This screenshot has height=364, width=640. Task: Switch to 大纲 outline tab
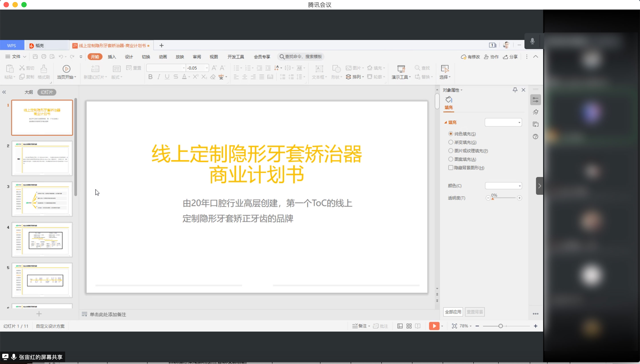(28, 92)
